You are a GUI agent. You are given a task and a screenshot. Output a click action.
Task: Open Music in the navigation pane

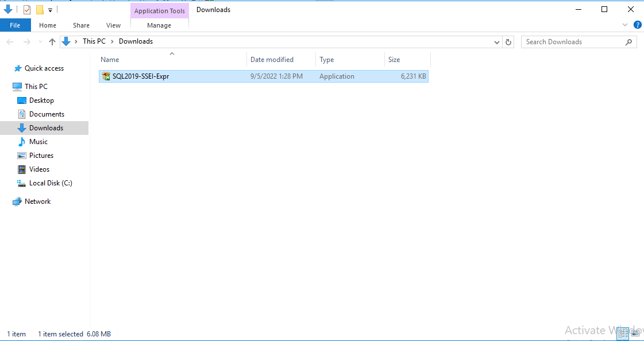[38, 142]
